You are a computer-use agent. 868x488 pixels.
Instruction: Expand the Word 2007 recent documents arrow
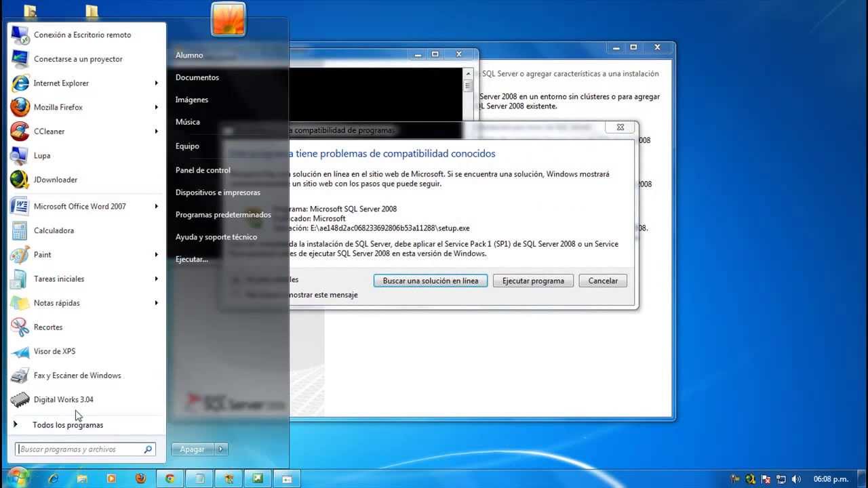pyautogui.click(x=156, y=206)
